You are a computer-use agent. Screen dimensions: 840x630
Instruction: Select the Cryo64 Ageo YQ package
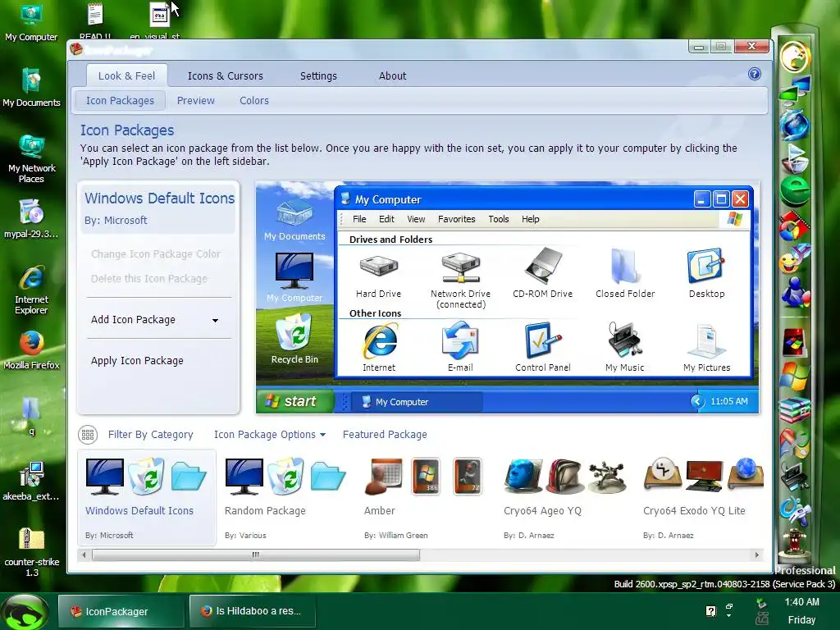(565, 498)
